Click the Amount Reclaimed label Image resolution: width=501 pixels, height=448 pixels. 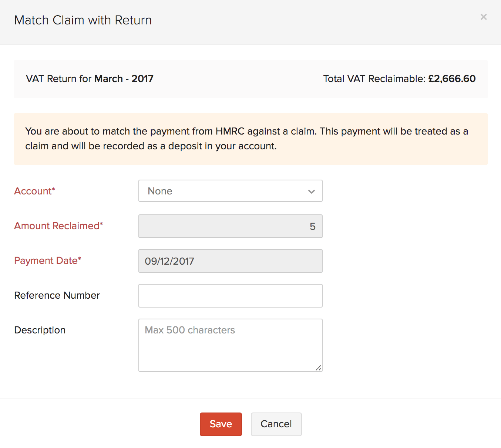click(58, 226)
